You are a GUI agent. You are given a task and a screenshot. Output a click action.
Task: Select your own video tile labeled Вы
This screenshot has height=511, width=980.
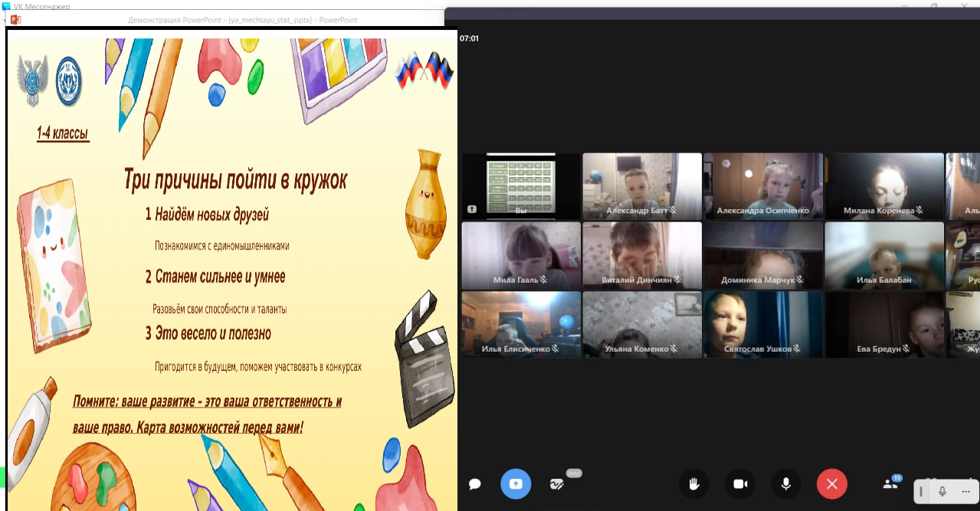click(x=521, y=186)
